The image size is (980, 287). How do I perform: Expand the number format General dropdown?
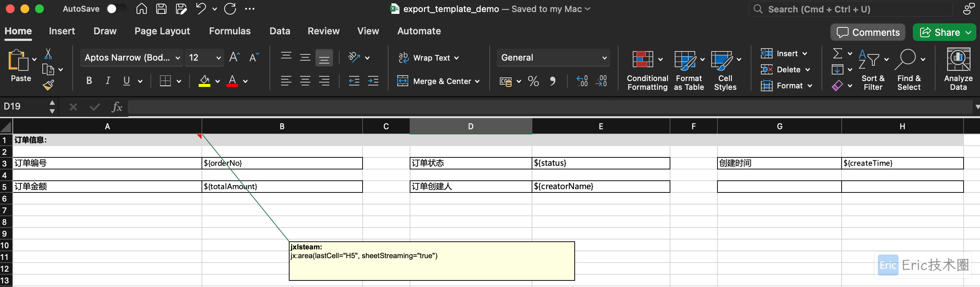click(x=604, y=58)
